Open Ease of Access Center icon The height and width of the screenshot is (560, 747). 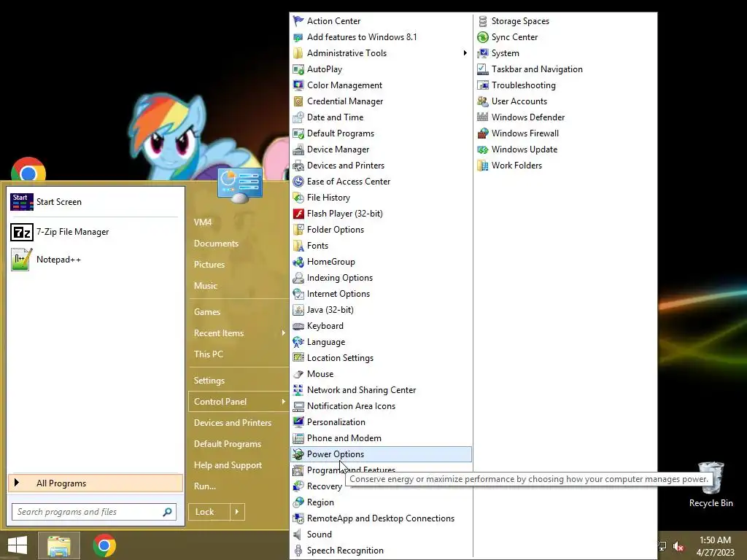pos(298,182)
